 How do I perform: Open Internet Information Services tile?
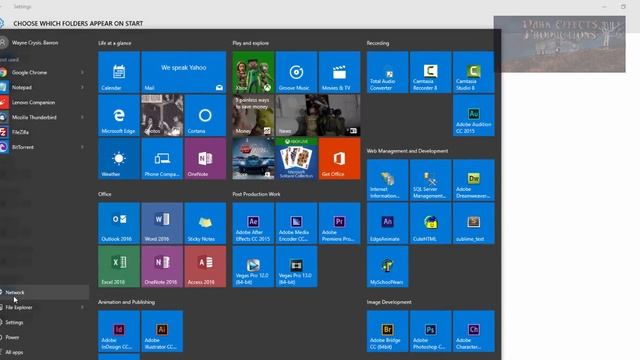pos(387,180)
